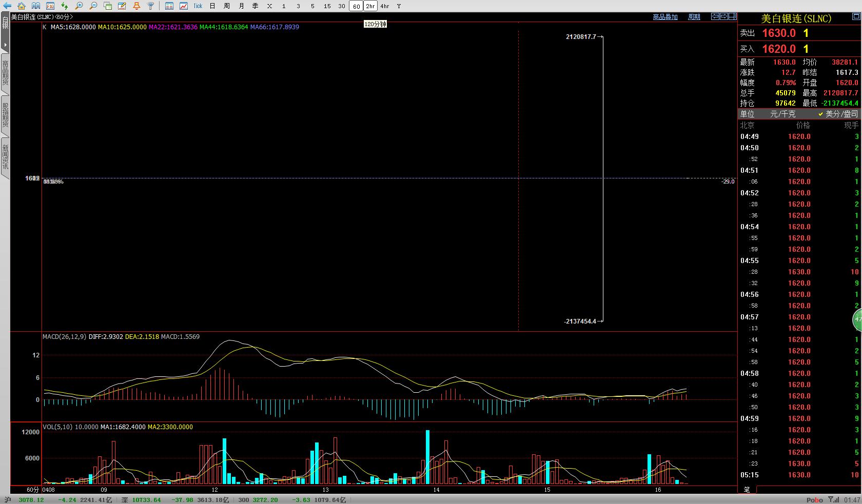Click the zoom out magnifier icon
This screenshot has width=862, height=504.
pos(93,6)
